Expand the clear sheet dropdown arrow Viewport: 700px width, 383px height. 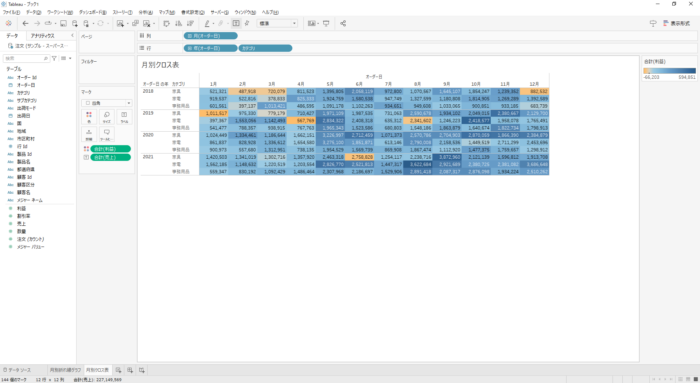coord(154,24)
